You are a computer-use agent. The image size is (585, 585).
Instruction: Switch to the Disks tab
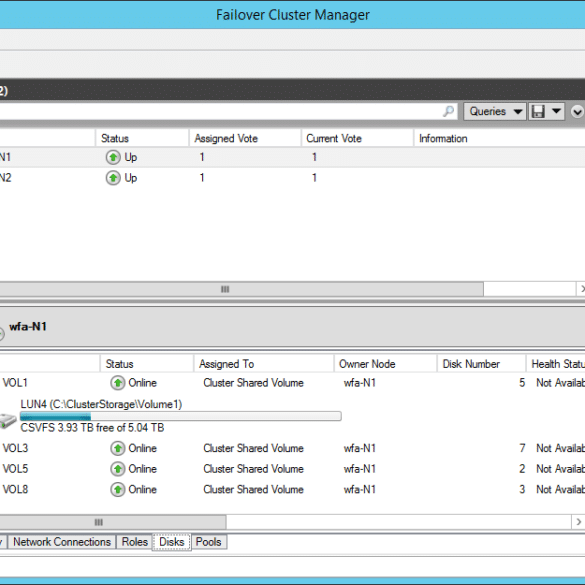pos(172,542)
